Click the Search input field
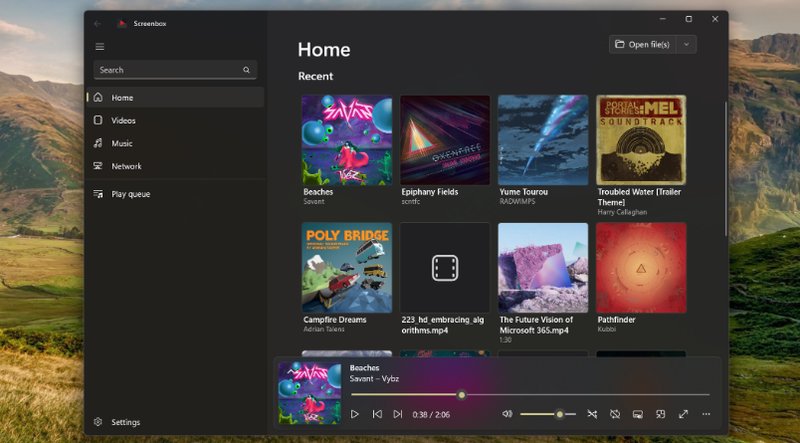Viewport: 800px width, 443px height. point(166,70)
